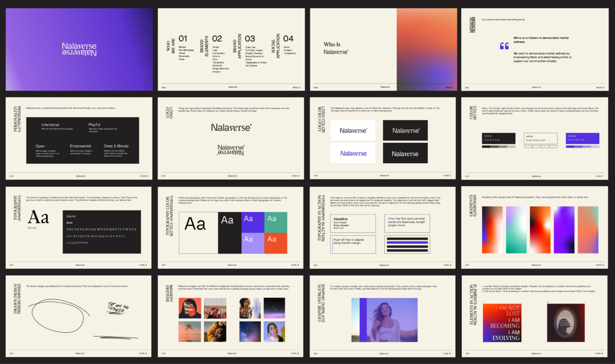
Task: Open the red portrait photo with projected text
Action: 189,308
